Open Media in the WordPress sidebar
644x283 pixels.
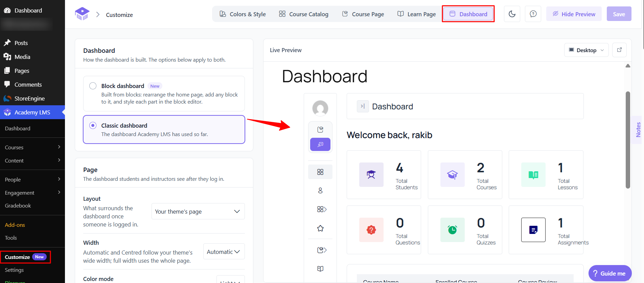coord(32,57)
